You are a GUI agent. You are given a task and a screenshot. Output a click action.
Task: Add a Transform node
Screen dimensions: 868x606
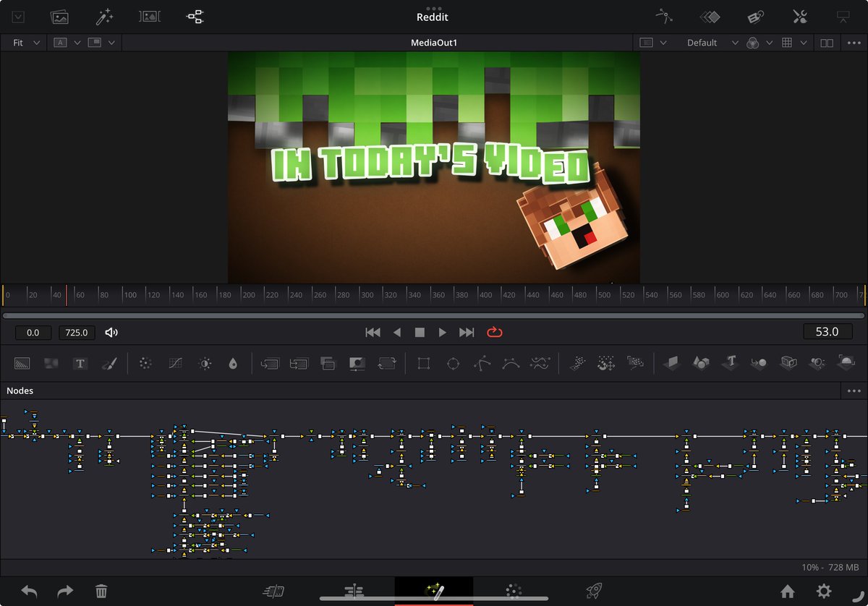[387, 363]
